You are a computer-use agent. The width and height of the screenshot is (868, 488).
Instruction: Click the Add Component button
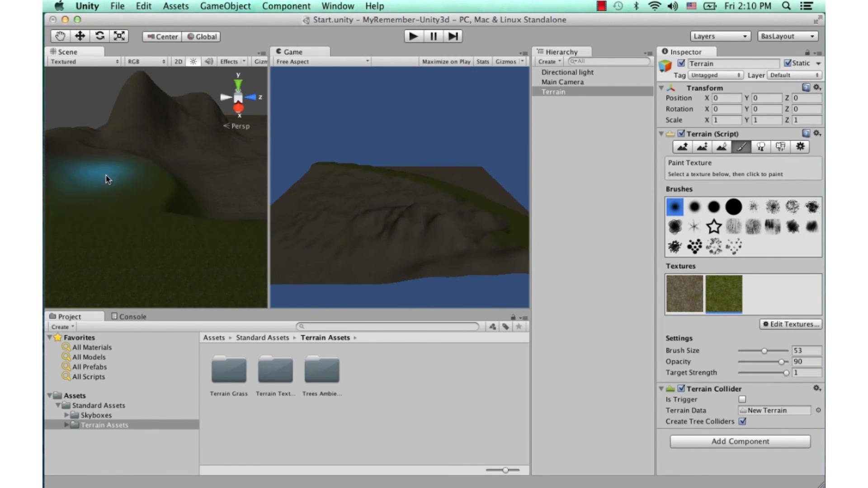point(740,441)
